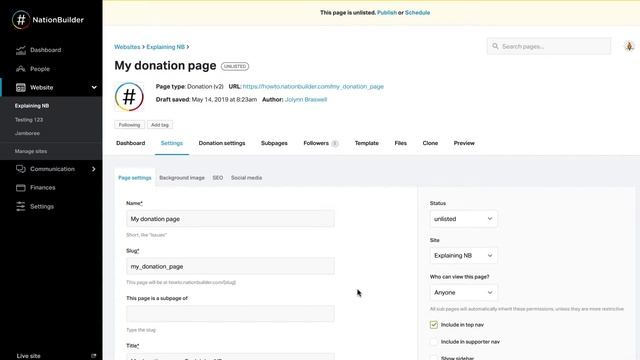Click the Add tag button
The image size is (640, 360).
(x=160, y=125)
